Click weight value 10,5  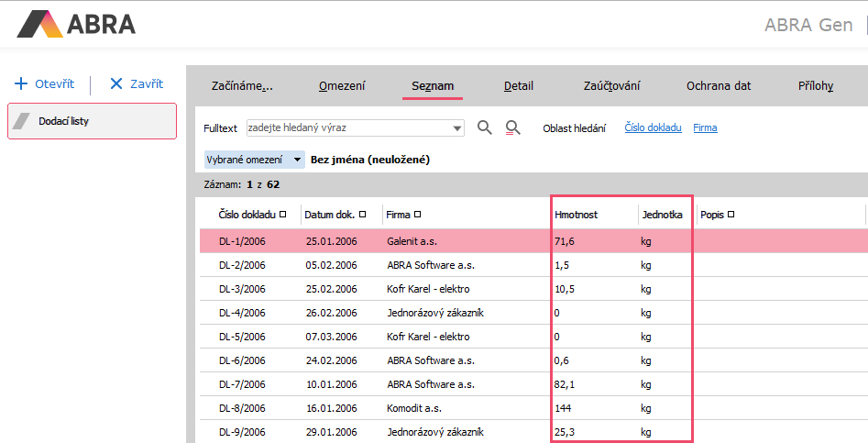[564, 289]
